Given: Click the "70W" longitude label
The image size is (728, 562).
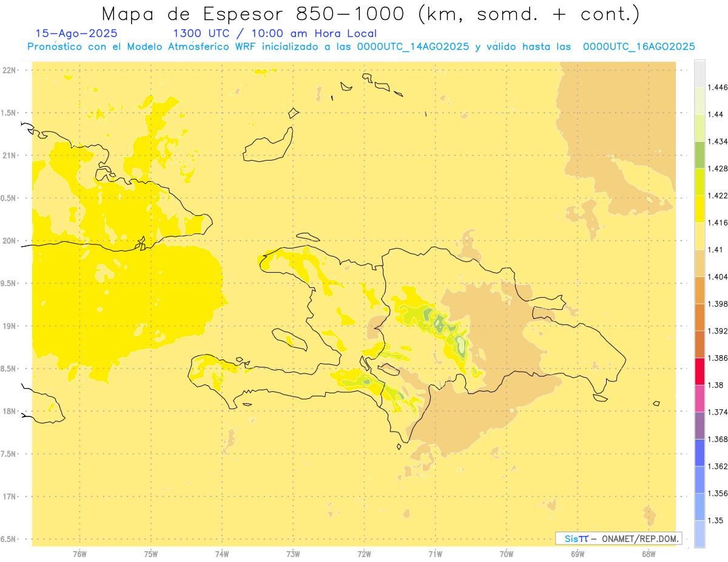Looking at the screenshot, I should (506, 554).
